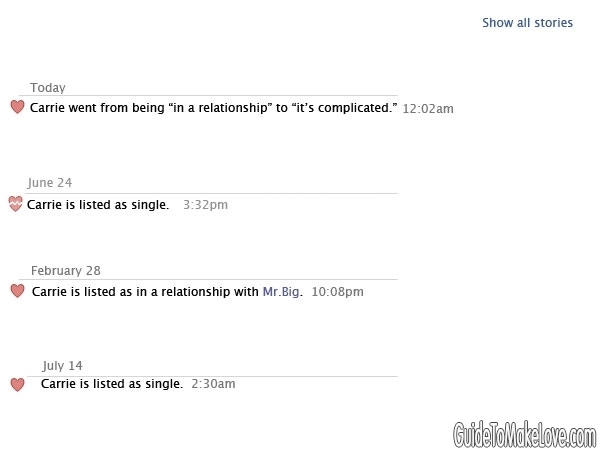Click the June 24 "listed as single" story

click(x=98, y=205)
